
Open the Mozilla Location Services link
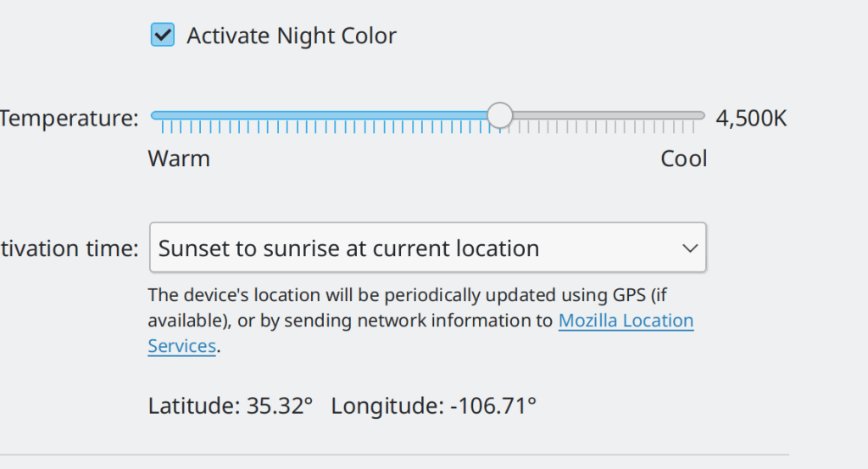pyautogui.click(x=626, y=321)
